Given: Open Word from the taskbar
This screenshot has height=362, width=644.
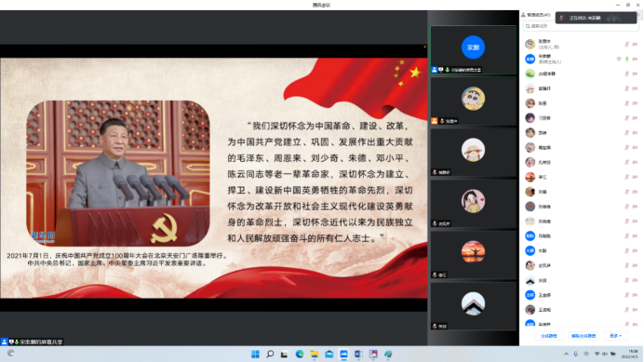Looking at the screenshot, I should [358, 355].
